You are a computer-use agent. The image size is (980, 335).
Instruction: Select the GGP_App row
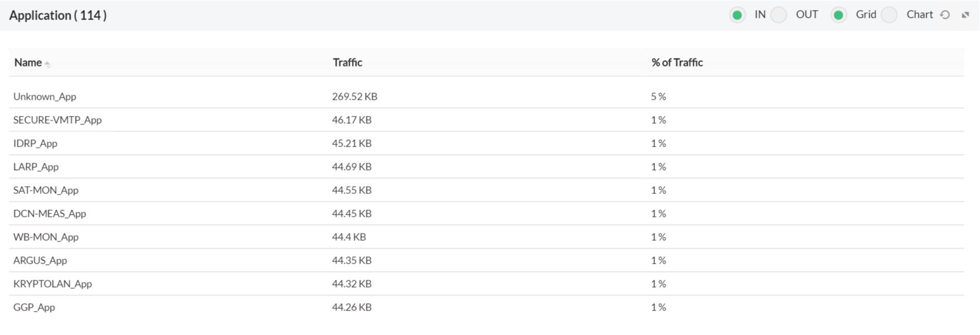coord(34,307)
